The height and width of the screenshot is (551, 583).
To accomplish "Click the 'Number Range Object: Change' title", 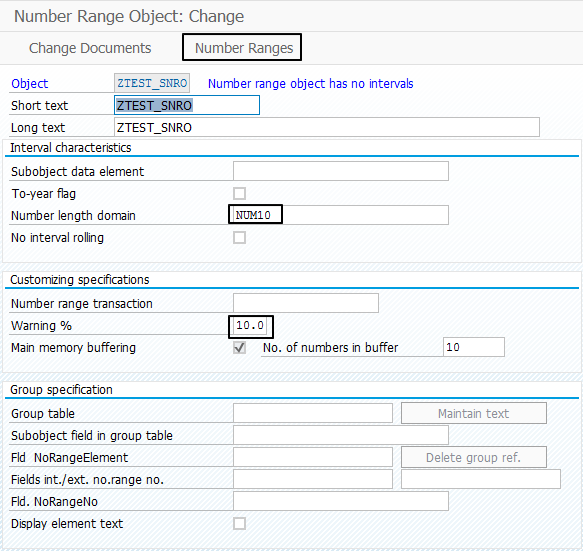I will coord(129,16).
